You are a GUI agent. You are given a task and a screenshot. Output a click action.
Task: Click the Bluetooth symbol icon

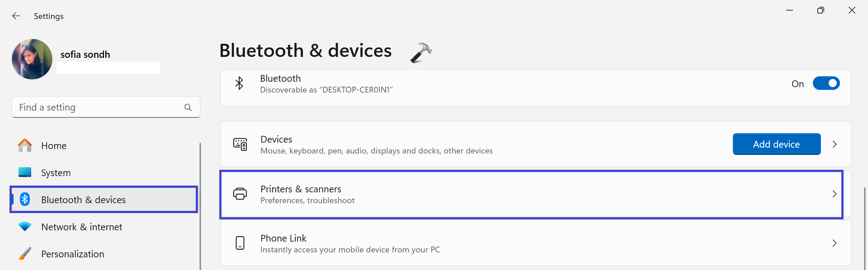pos(239,83)
